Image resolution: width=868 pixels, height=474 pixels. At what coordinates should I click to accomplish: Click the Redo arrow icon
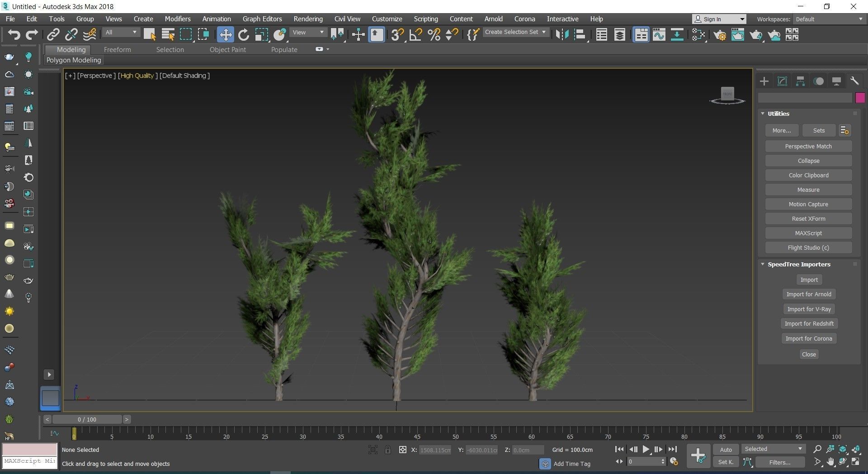click(x=32, y=35)
